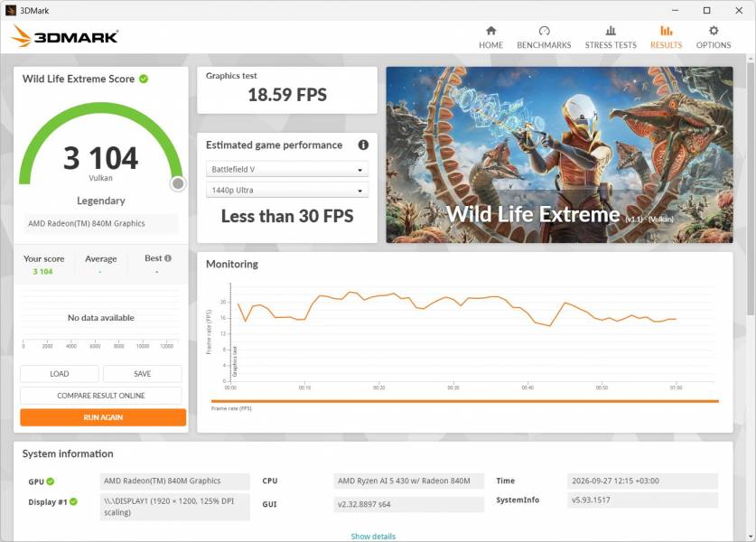This screenshot has width=756, height=542.
Task: Click the Time value 2026-09-27 12:15
Action: (x=643, y=481)
